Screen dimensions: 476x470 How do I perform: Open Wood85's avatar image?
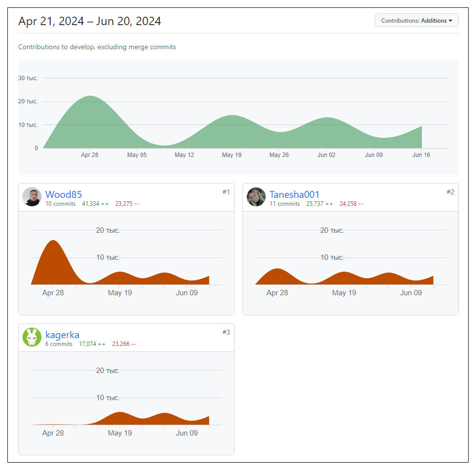32,196
